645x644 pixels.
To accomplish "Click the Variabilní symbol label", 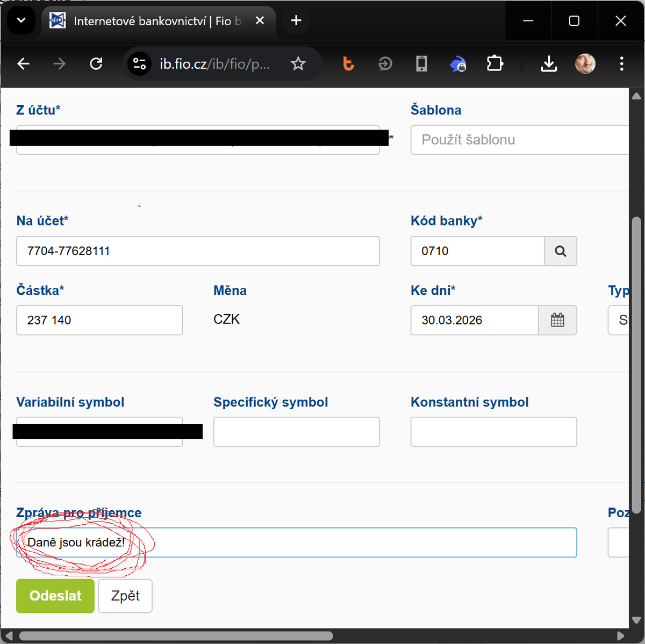I will [x=70, y=402].
